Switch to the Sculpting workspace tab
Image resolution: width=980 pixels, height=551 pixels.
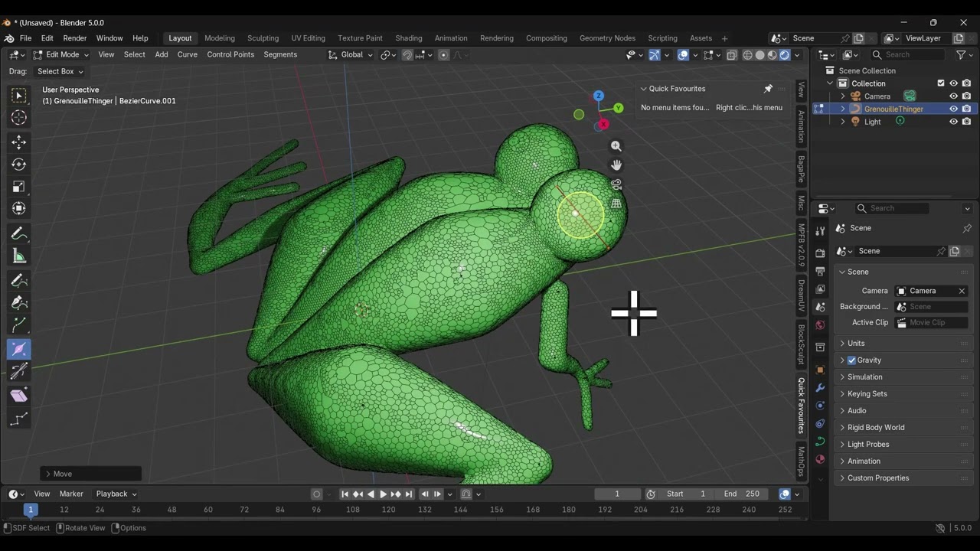coord(263,38)
